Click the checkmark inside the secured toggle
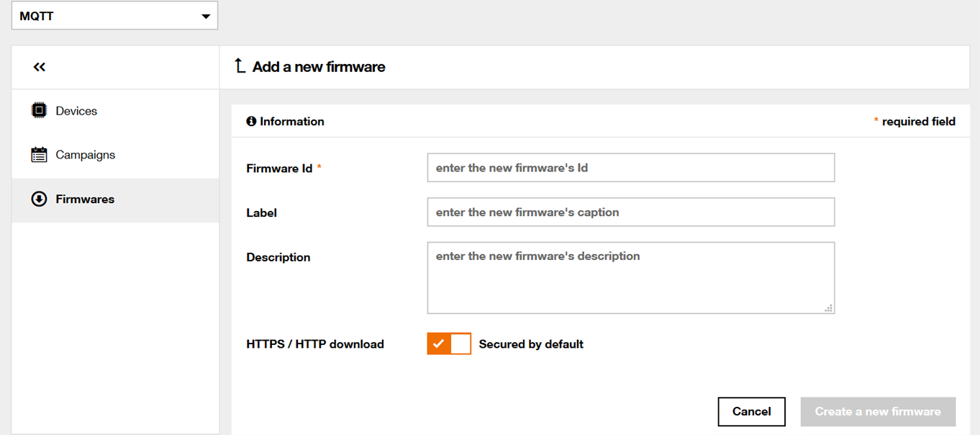 [x=438, y=344]
